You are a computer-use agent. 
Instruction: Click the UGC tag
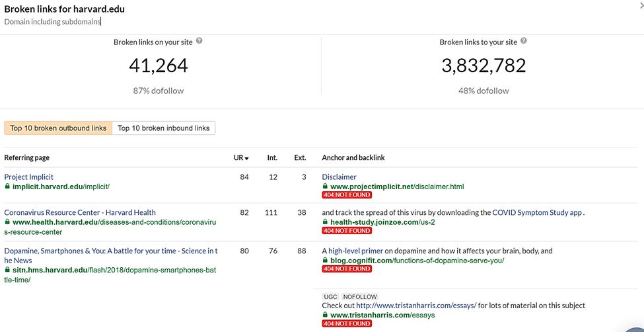tap(330, 297)
